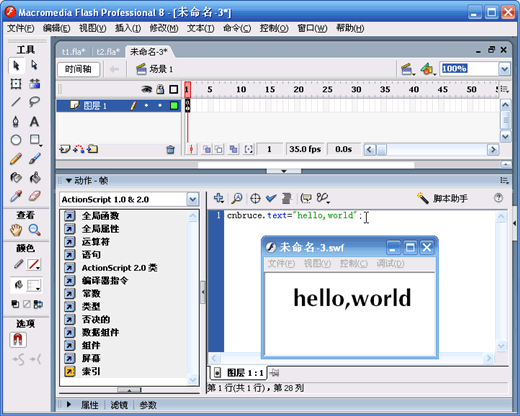Select the Text tool
This screenshot has height=416, width=520.
point(34,122)
